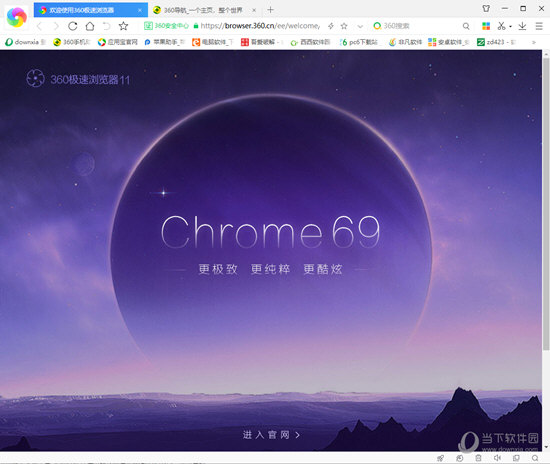Open the home page via house icon

90,26
